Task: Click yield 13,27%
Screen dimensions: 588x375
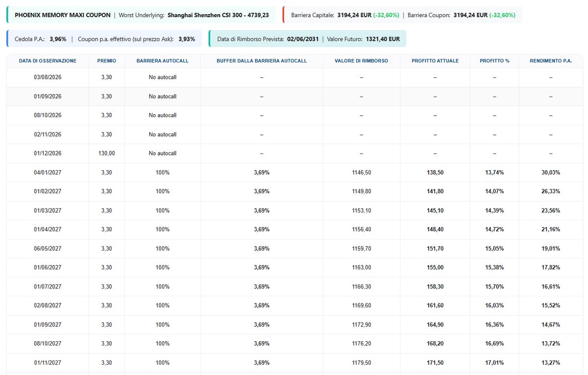Action: pos(551,363)
